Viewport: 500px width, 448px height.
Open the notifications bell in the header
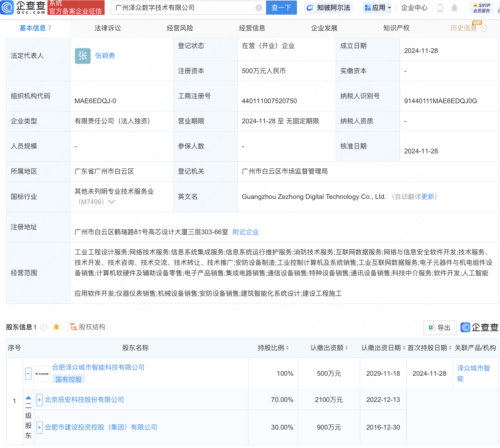click(x=454, y=8)
